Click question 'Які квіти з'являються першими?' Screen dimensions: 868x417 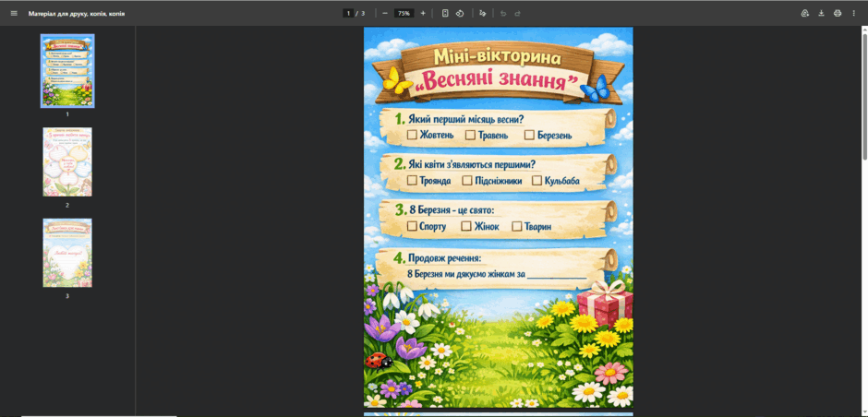[472, 164]
